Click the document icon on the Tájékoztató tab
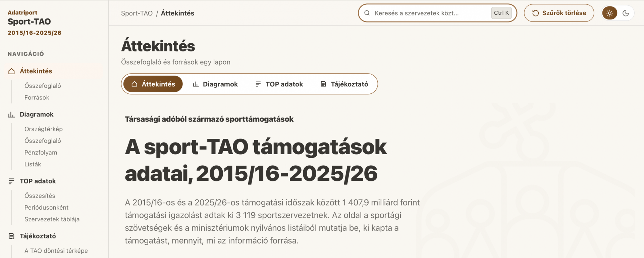The width and height of the screenshot is (644, 258). (x=323, y=84)
